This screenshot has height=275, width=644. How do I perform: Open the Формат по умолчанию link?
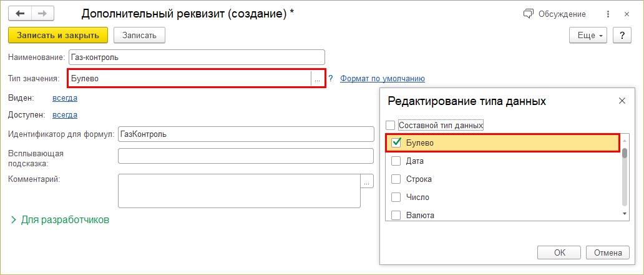[x=382, y=79]
